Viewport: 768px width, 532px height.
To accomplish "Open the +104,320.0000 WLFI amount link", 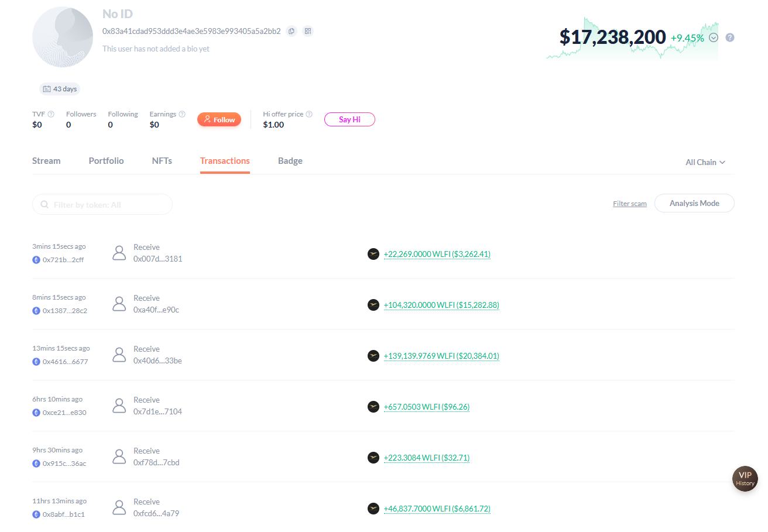I will point(441,305).
